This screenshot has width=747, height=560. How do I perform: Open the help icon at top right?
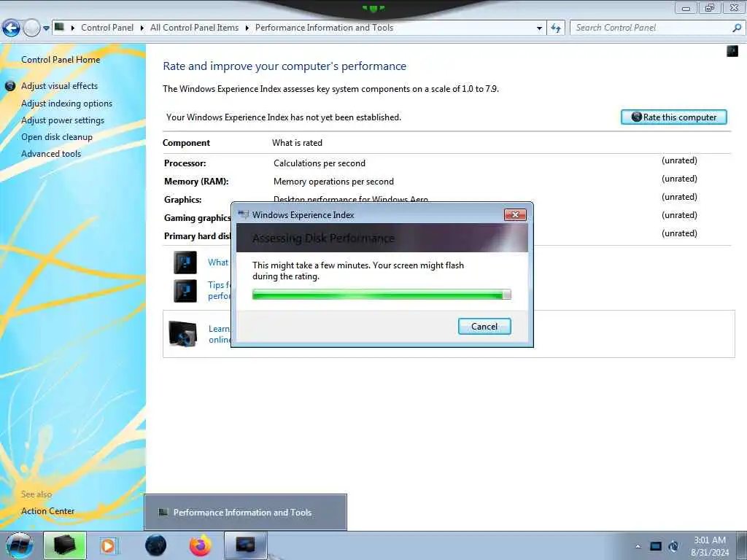point(732,50)
